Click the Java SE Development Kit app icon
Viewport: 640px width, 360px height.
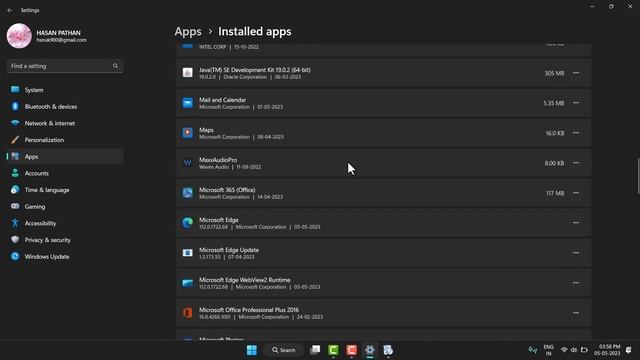point(187,73)
